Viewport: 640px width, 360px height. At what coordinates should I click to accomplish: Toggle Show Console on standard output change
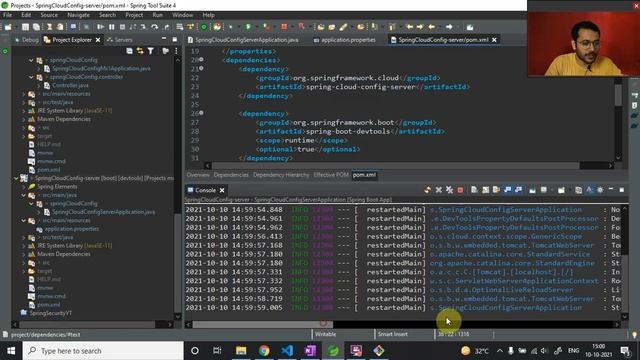click(507, 190)
